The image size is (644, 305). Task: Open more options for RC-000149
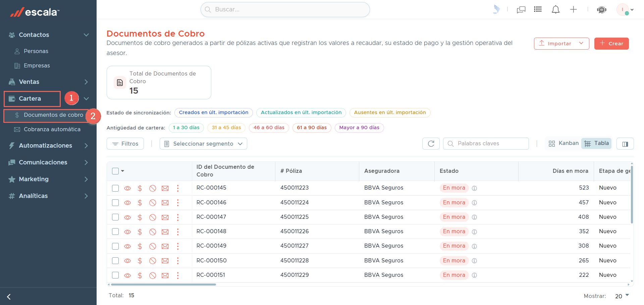click(x=178, y=246)
